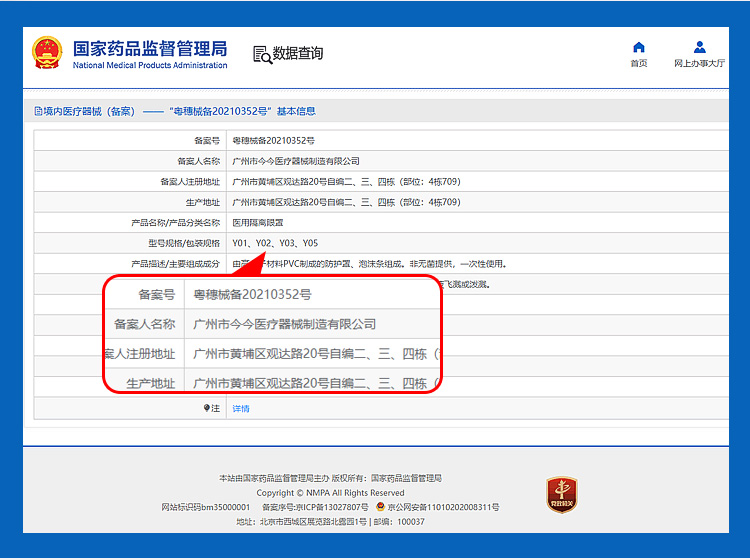Go to 首页 via home icon

[x=639, y=47]
